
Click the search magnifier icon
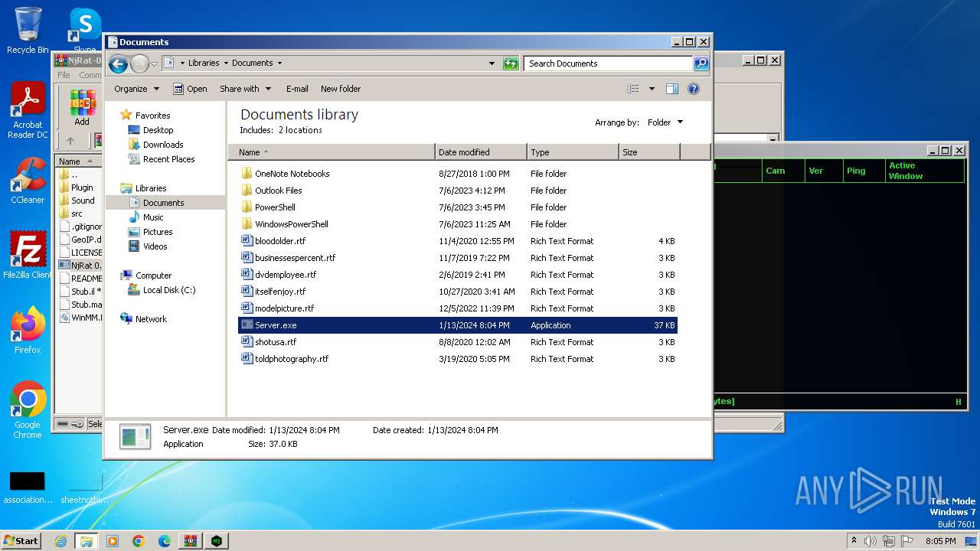click(x=701, y=64)
